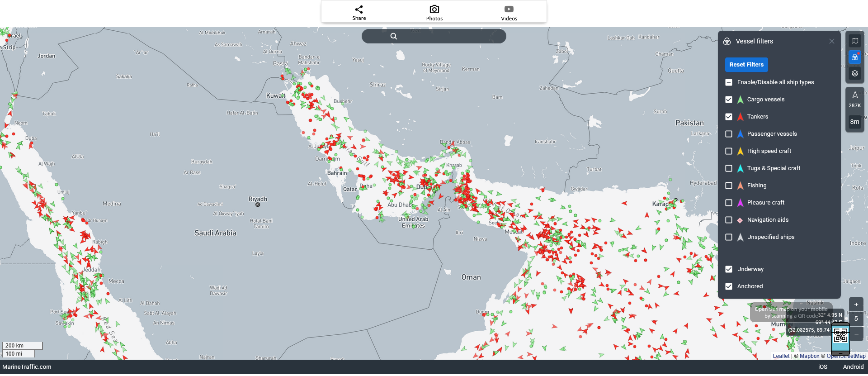Click the 'Jordan' country label

pyautogui.click(x=46, y=56)
